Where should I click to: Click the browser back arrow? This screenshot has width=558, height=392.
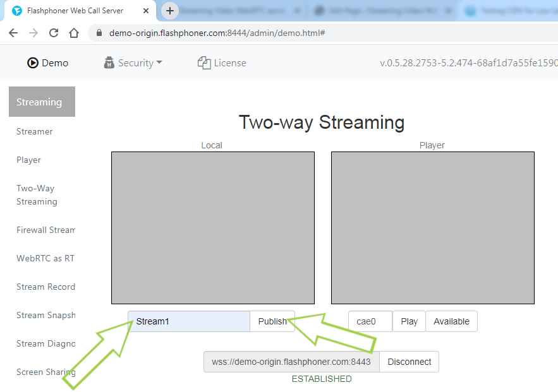point(13,33)
